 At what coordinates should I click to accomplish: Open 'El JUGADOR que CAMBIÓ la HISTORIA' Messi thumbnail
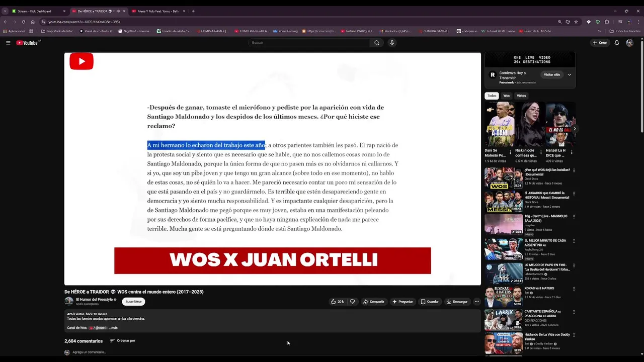click(504, 202)
